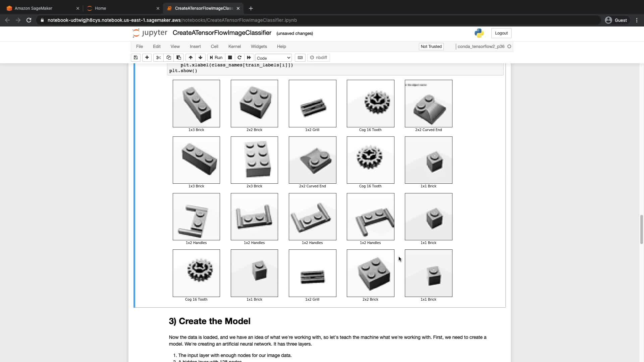Image resolution: width=644 pixels, height=362 pixels.
Task: Click the Not Trusted button
Action: 431,47
